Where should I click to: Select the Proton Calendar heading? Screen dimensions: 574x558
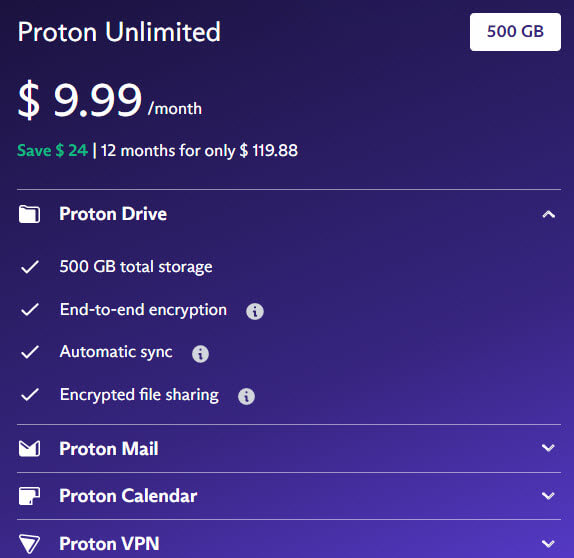pos(128,496)
